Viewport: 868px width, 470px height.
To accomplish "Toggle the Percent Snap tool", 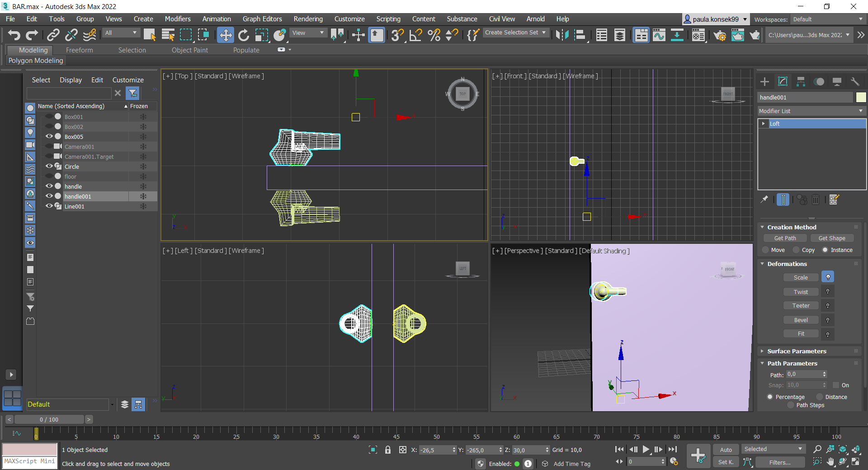I will coord(434,35).
